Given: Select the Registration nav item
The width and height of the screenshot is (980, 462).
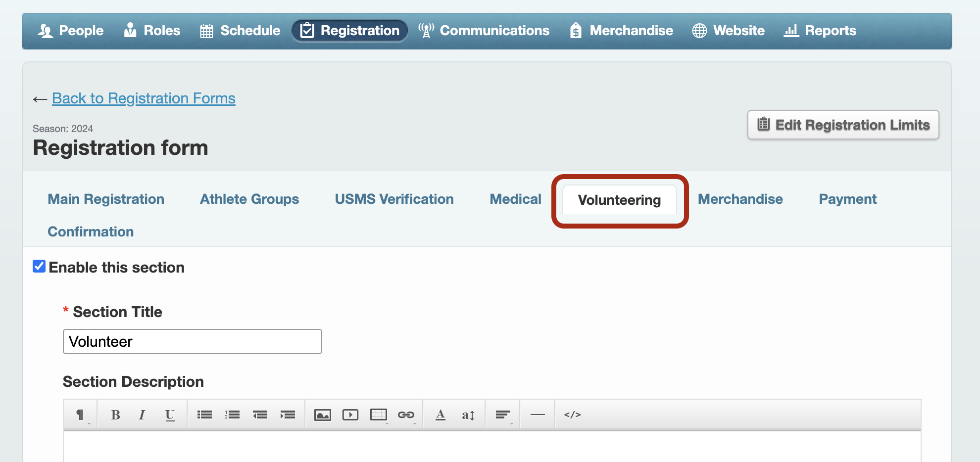Looking at the screenshot, I should (x=349, y=31).
